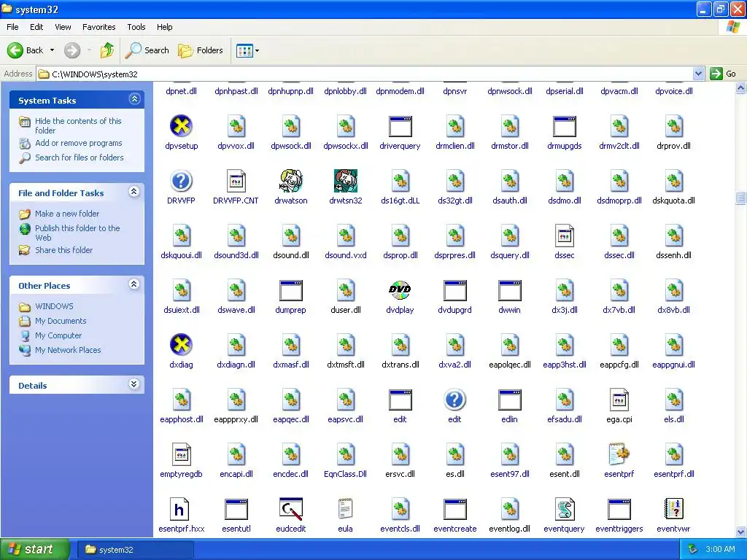Select the ega.cpi file icon
The height and width of the screenshot is (560, 747).
[x=619, y=400]
